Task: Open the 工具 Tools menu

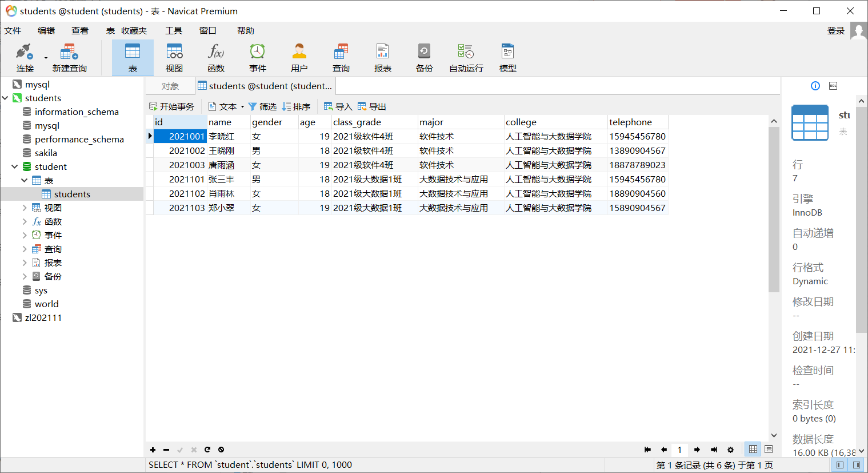Action: [x=174, y=30]
